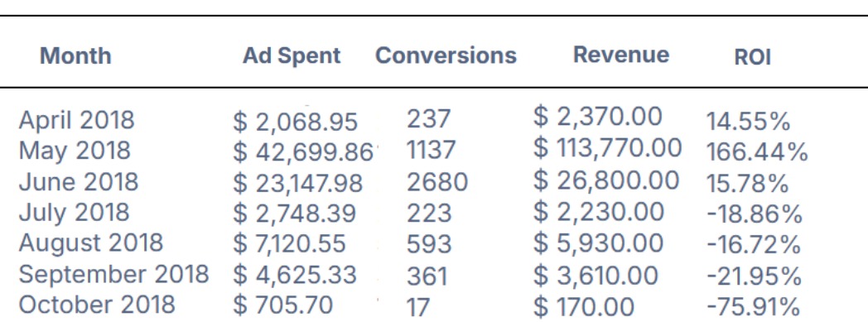The image size is (868, 322).
Task: Select the 2680 conversions cell
Action: click(x=437, y=183)
